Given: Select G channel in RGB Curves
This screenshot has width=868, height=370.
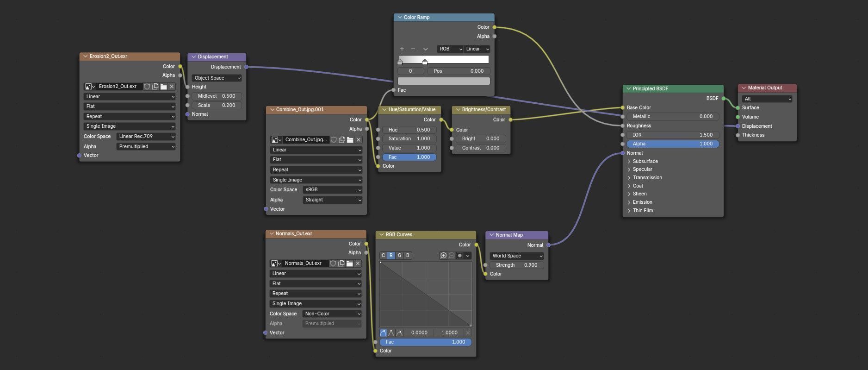Looking at the screenshot, I should click(x=399, y=256).
